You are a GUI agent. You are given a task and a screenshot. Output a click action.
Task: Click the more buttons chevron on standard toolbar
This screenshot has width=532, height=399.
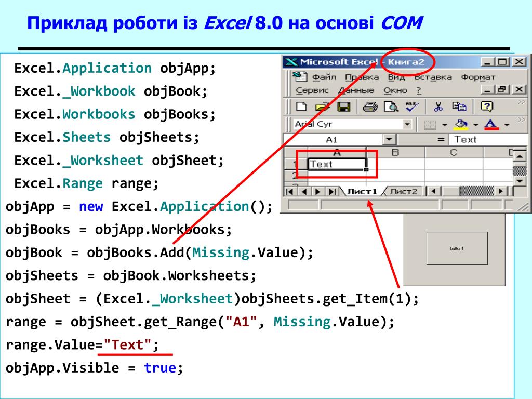(521, 102)
